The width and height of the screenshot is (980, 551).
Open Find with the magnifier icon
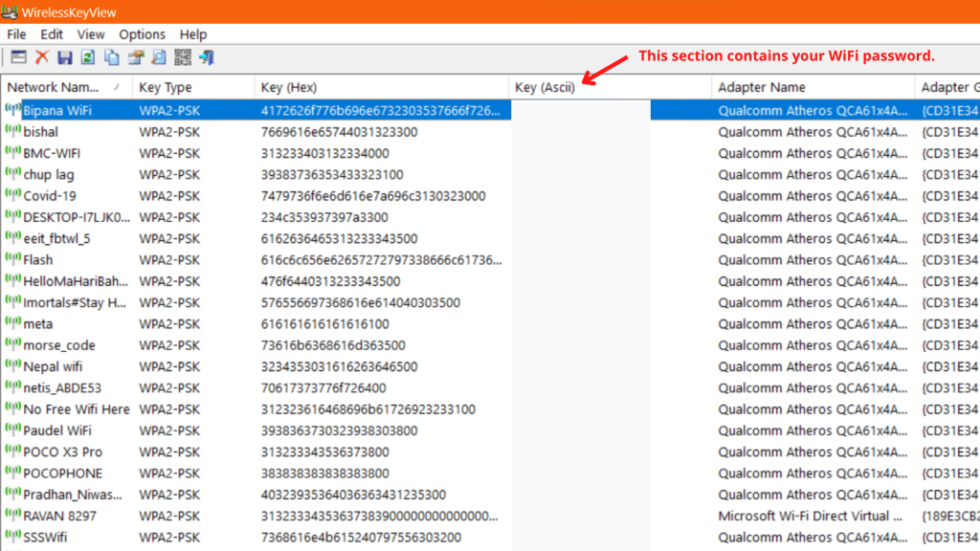pyautogui.click(x=159, y=57)
